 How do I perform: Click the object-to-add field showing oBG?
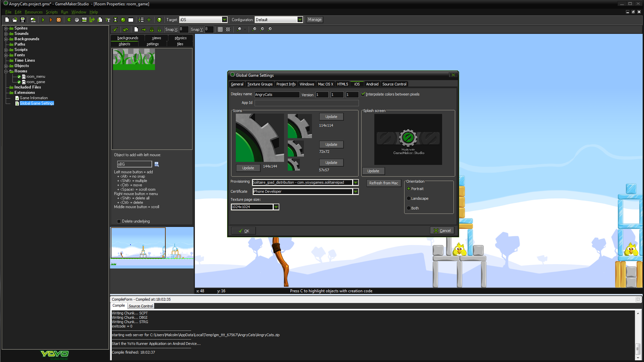click(x=134, y=164)
